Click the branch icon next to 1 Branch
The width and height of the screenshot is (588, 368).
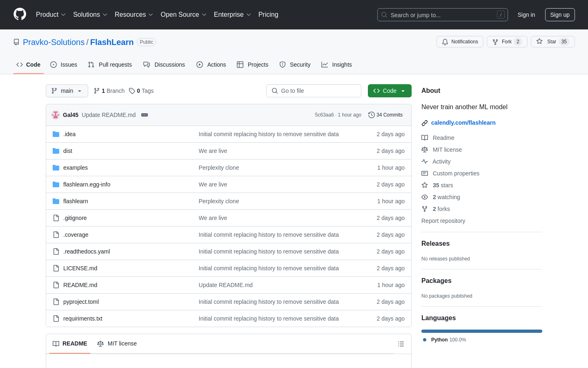coord(97,91)
